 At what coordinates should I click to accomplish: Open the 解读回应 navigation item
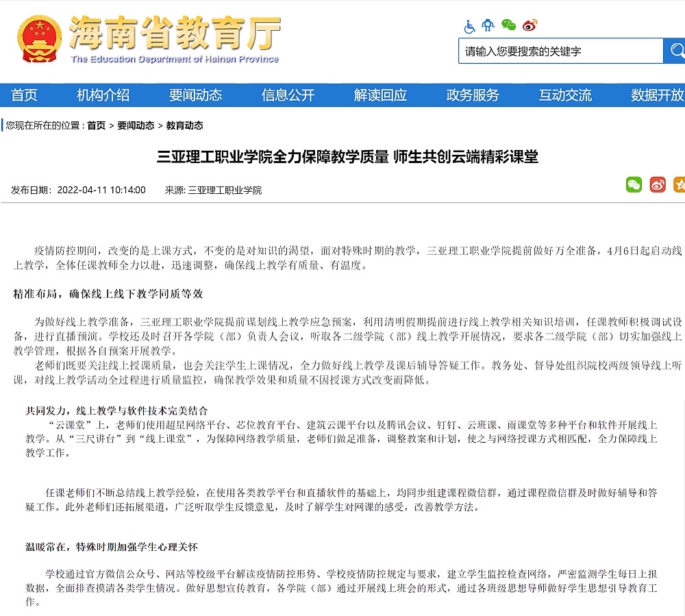coord(380,95)
